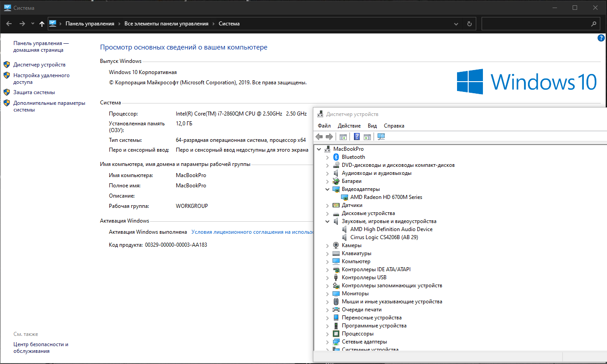Expand the Камеры branch
607x364 pixels.
[328, 245]
